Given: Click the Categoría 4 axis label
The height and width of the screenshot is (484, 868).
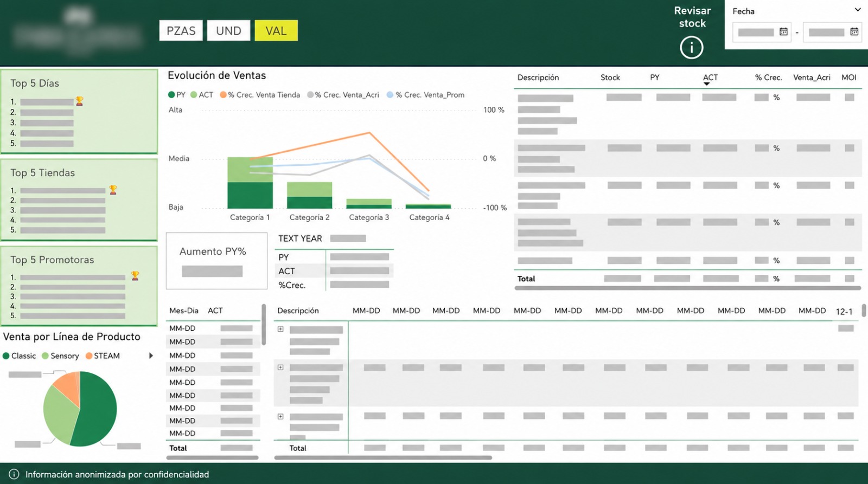Looking at the screenshot, I should click(x=429, y=217).
